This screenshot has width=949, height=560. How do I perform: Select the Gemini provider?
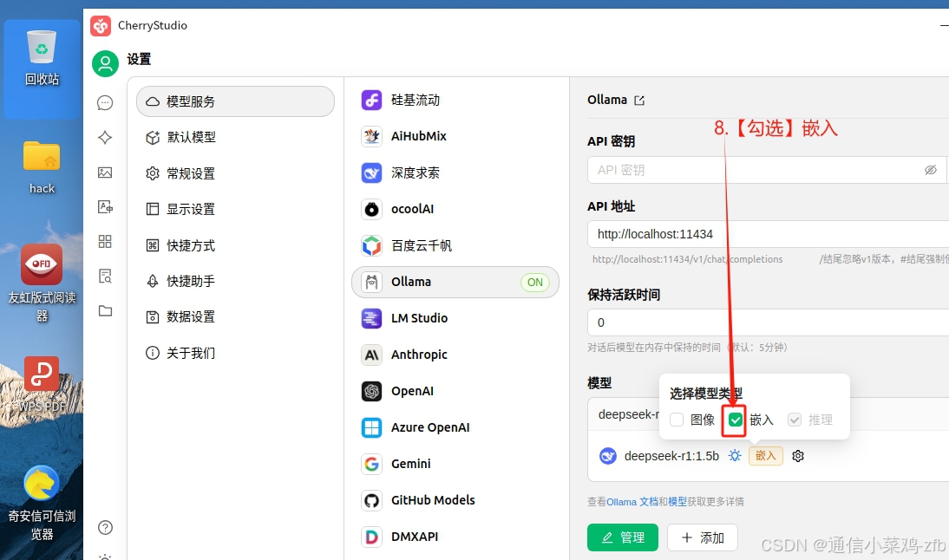455,464
